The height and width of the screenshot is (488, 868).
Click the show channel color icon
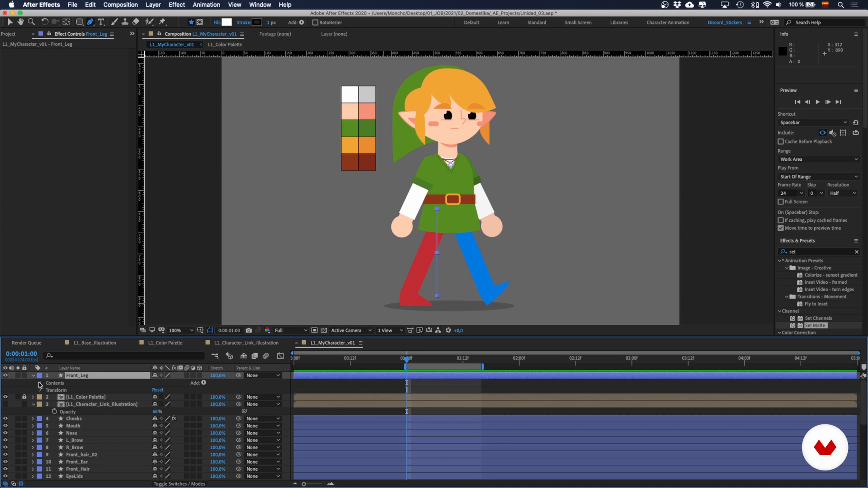(267, 330)
